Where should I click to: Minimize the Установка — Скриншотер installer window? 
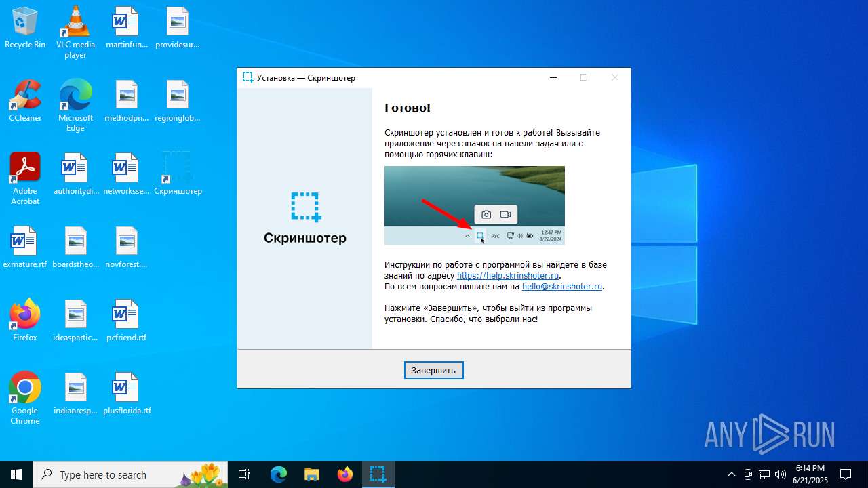[553, 77]
